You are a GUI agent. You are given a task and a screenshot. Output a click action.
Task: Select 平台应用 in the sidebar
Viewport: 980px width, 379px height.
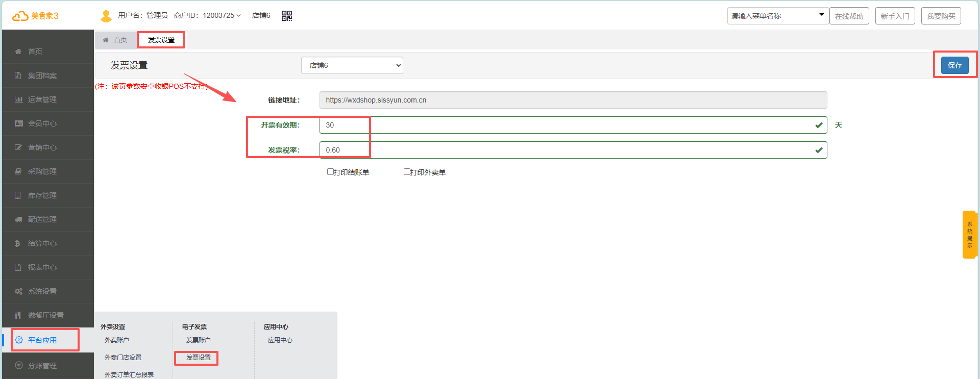(x=42, y=340)
